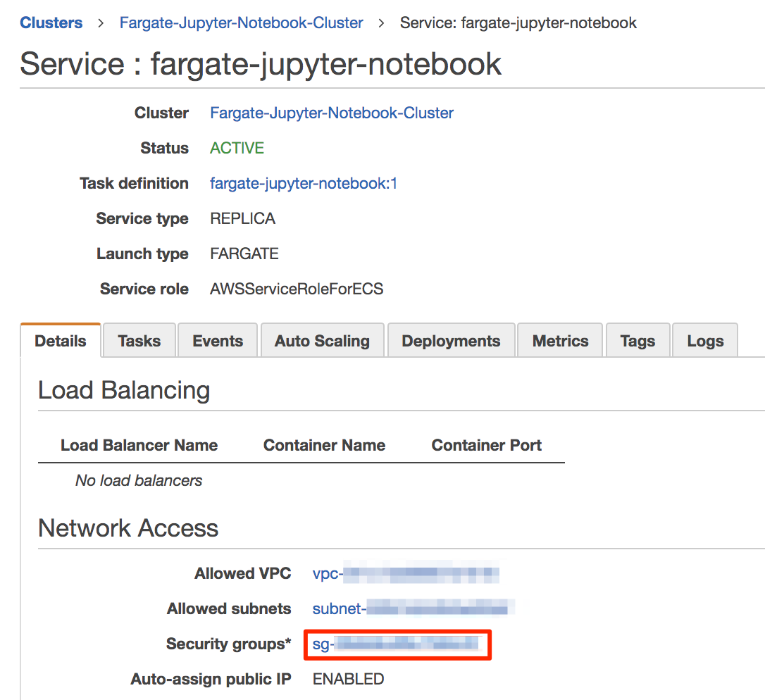Viewport: 765px width, 700px height.
Task: Click the Cluster field's Fargate-Jupyter-Notebook-Cluster link
Action: (x=332, y=113)
